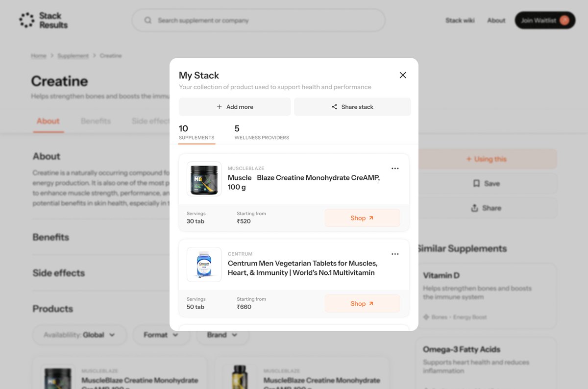The width and height of the screenshot is (588, 389).
Task: Open the About link in header
Action: [496, 21]
